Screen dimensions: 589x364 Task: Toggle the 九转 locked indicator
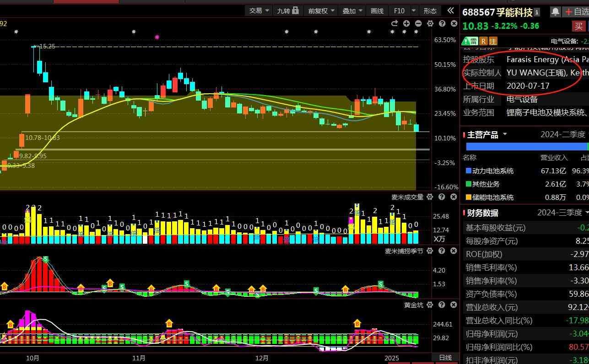(287, 11)
